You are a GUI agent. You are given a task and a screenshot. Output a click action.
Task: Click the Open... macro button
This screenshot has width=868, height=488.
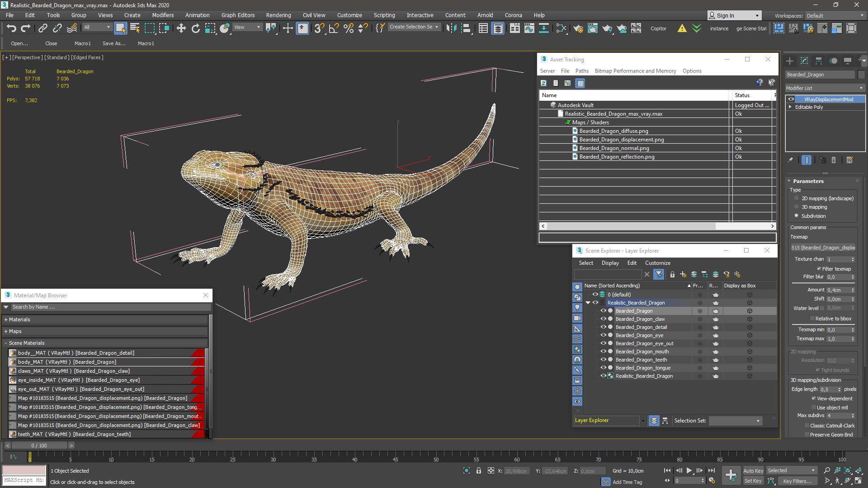pyautogui.click(x=19, y=43)
